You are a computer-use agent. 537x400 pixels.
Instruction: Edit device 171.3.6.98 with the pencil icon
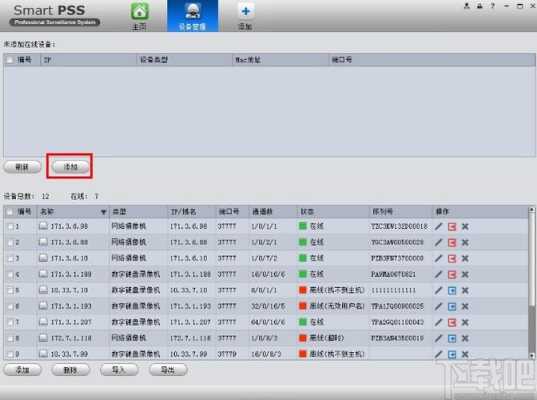point(439,226)
